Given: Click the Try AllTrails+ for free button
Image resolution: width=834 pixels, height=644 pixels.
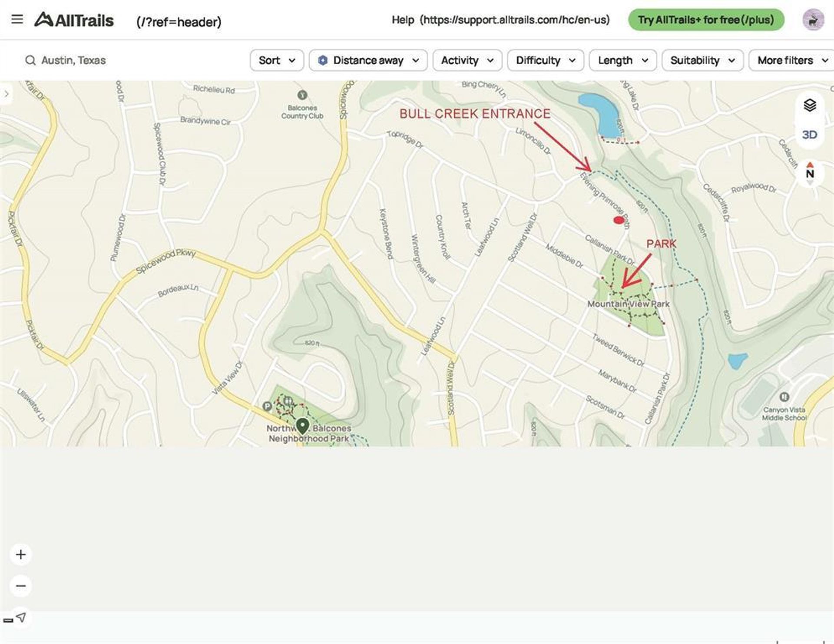Looking at the screenshot, I should [706, 20].
